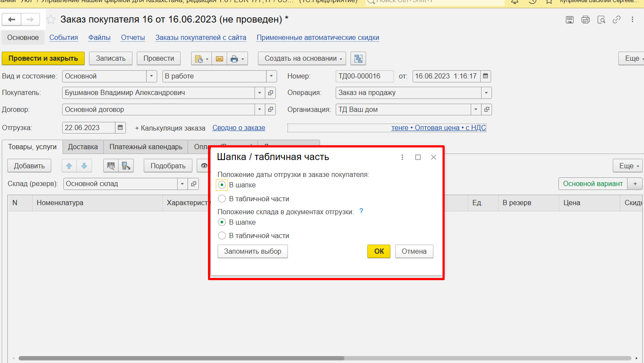Expand the Покупатель dropdown list

[260, 93]
